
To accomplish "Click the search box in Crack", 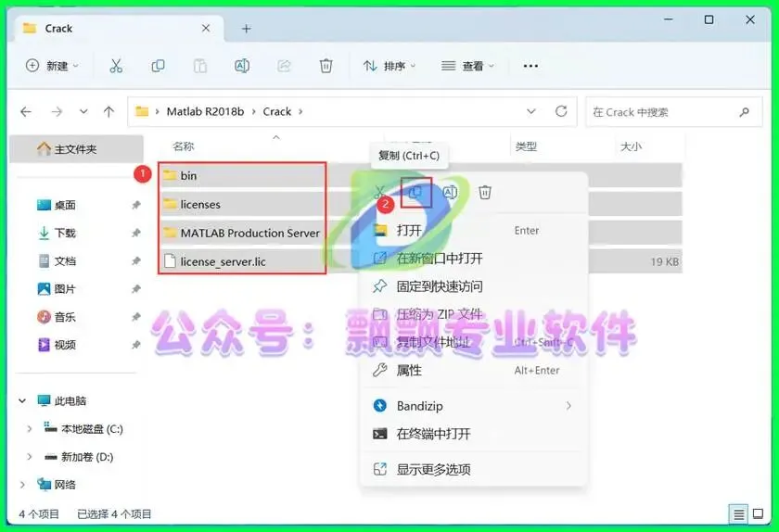I will pos(673,112).
